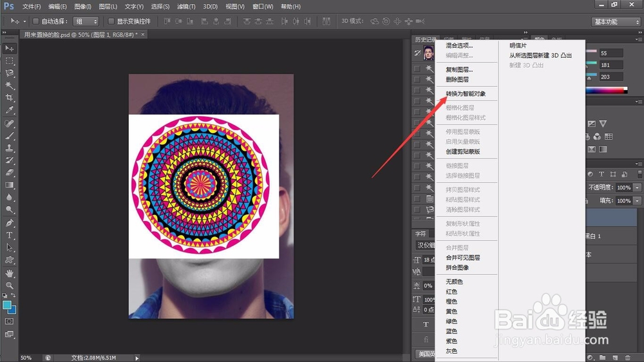Select the Brush tool
This screenshot has height=362, width=644.
pyautogui.click(x=9, y=136)
